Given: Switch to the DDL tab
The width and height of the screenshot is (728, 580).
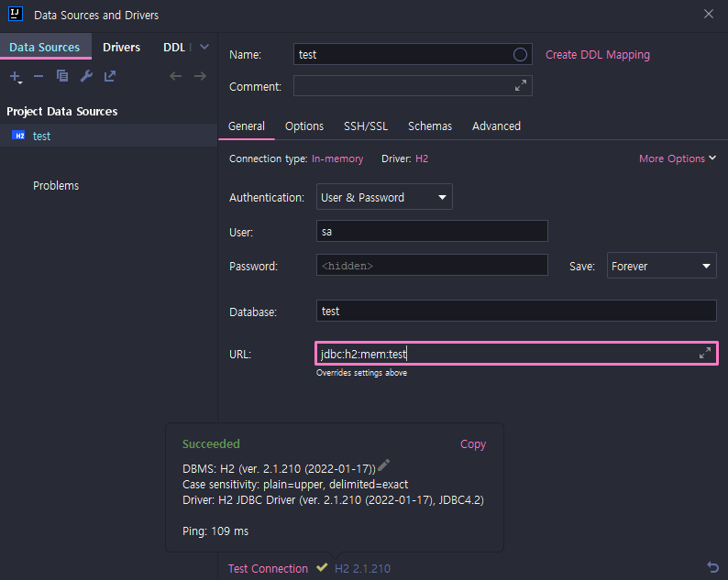Looking at the screenshot, I should point(174,47).
